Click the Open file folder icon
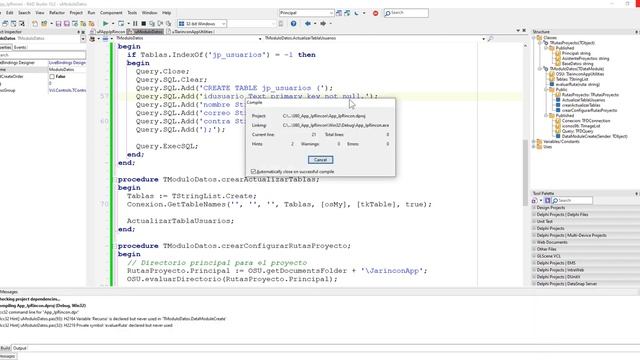640x360 pixels. (x=44, y=24)
